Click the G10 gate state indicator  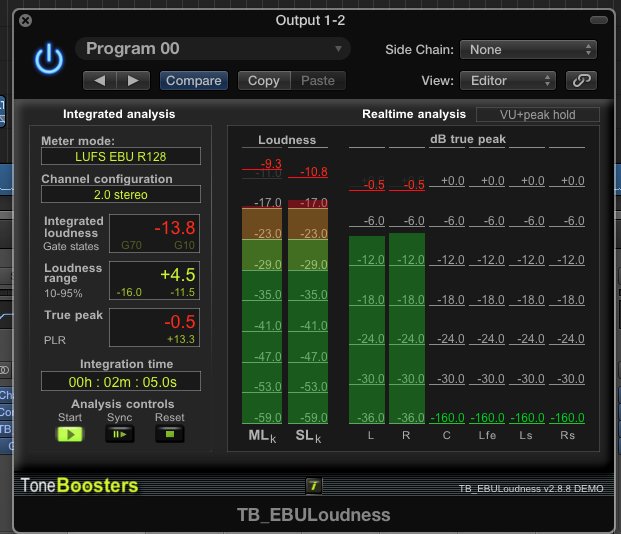point(185,245)
